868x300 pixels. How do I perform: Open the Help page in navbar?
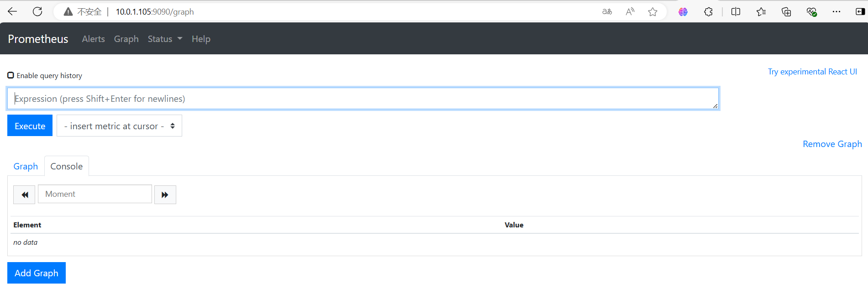coord(201,39)
